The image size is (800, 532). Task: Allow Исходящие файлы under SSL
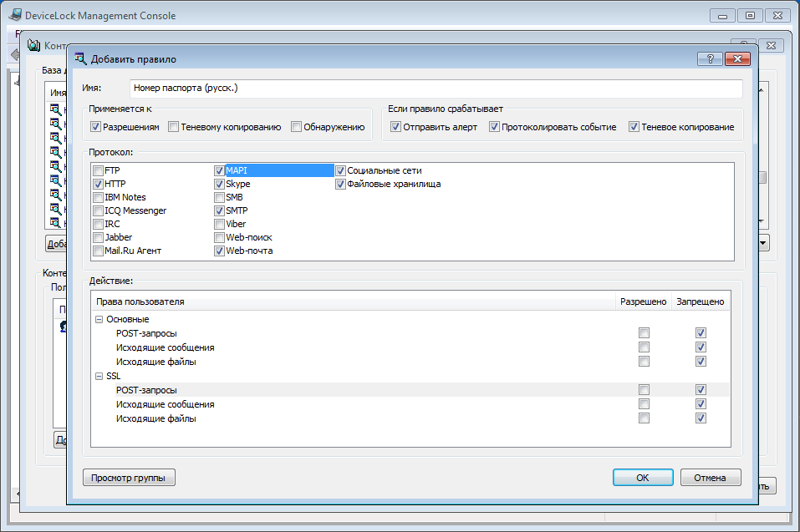[645, 418]
